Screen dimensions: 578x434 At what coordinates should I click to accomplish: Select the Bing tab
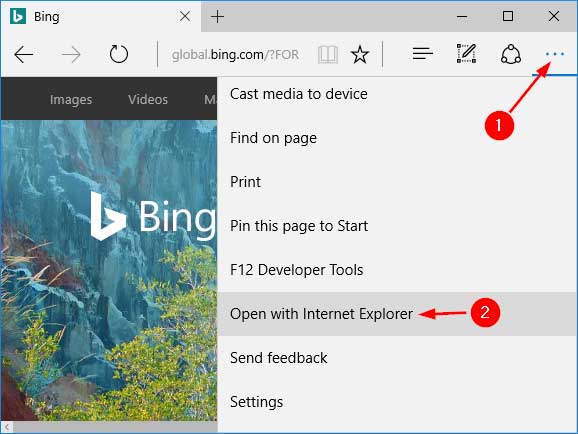(x=101, y=17)
